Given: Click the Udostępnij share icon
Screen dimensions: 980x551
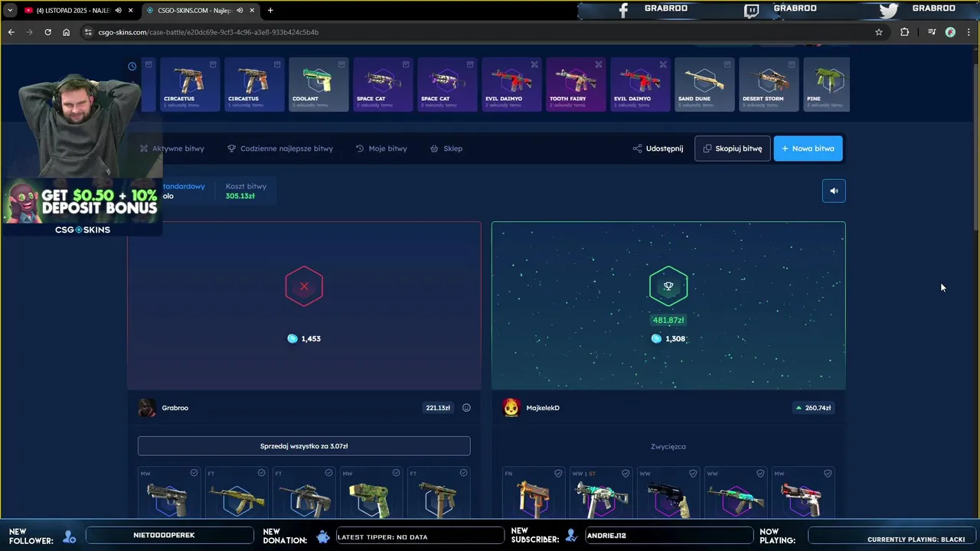Looking at the screenshot, I should coord(637,148).
